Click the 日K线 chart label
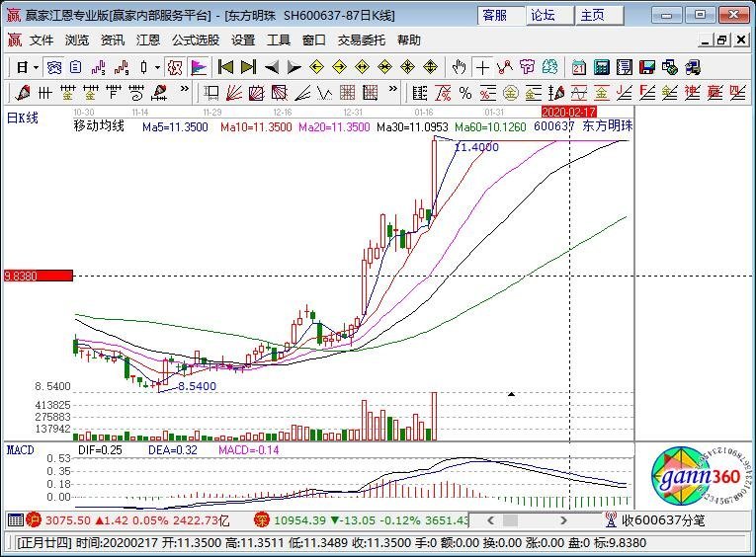This screenshot has height=557, width=756. click(x=22, y=118)
